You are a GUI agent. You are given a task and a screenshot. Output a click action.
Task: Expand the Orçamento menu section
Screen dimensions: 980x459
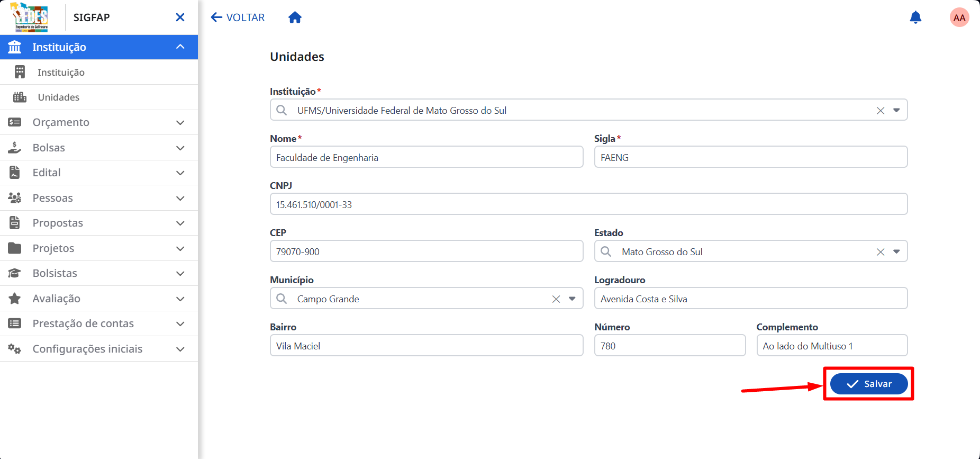99,122
